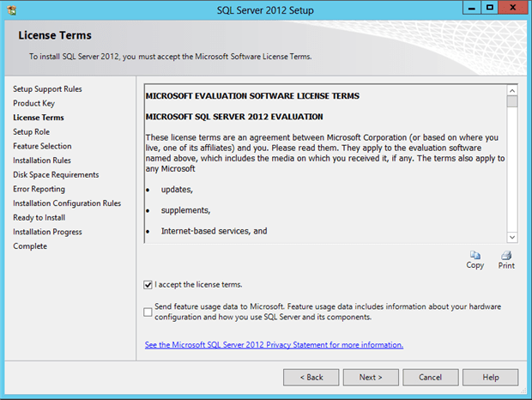This screenshot has width=532, height=400.
Task: Click the license text scroll up arrow
Action: [x=512, y=91]
